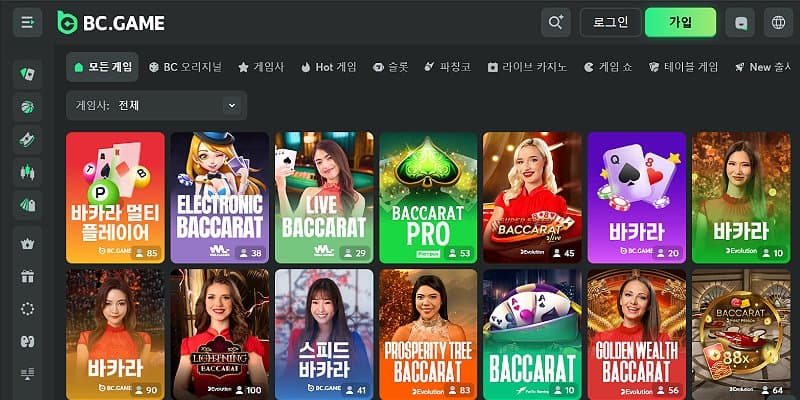Click the BC.GAME logo
This screenshot has height=400, width=800.
(x=110, y=22)
